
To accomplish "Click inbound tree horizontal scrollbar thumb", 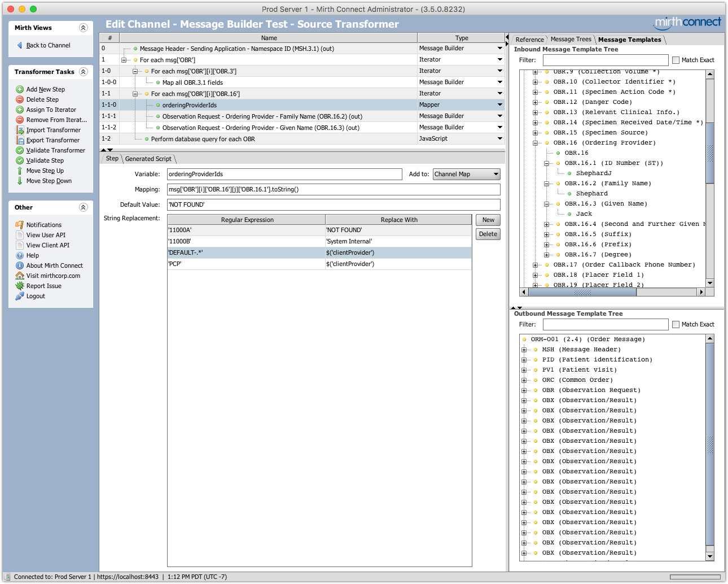I will click(x=582, y=292).
